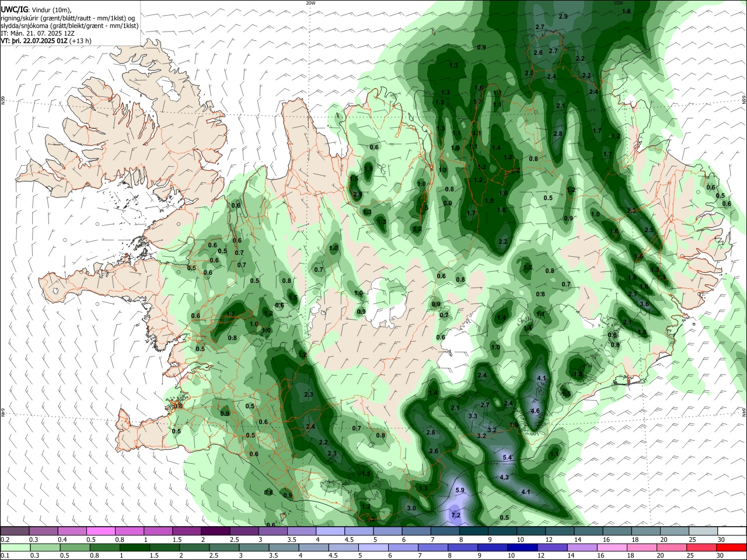This screenshot has height=560, width=747.
Task: Click the '15W' longitude label
Action: (618, 3)
